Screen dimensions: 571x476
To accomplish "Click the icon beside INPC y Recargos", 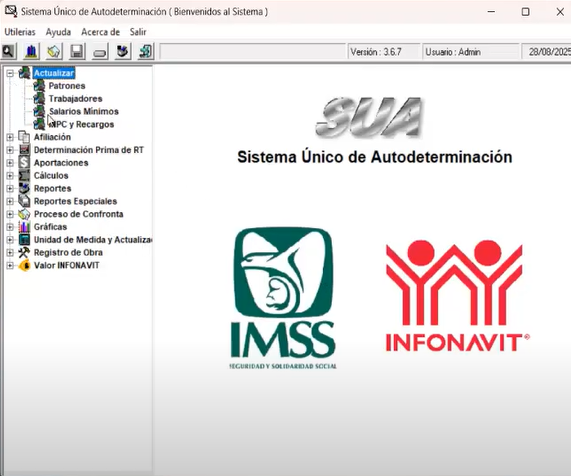I will click(x=39, y=124).
